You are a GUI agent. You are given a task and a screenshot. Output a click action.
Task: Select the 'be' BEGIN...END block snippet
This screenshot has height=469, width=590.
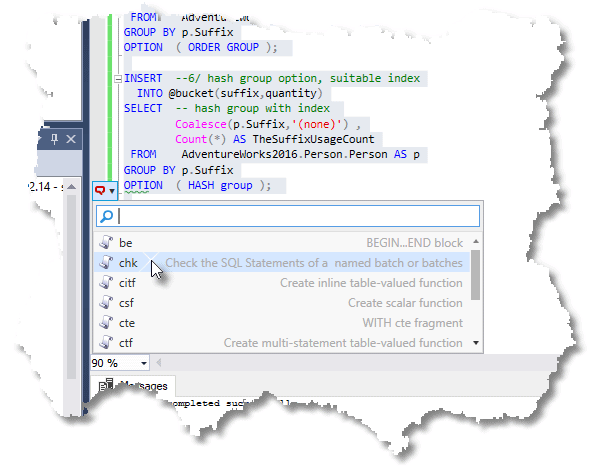point(281,243)
